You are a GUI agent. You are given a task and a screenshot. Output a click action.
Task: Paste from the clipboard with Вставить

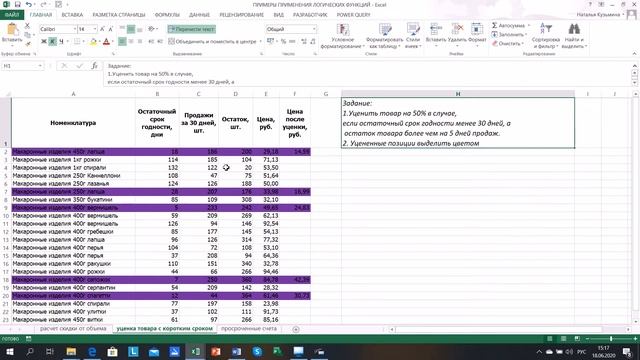12,33
